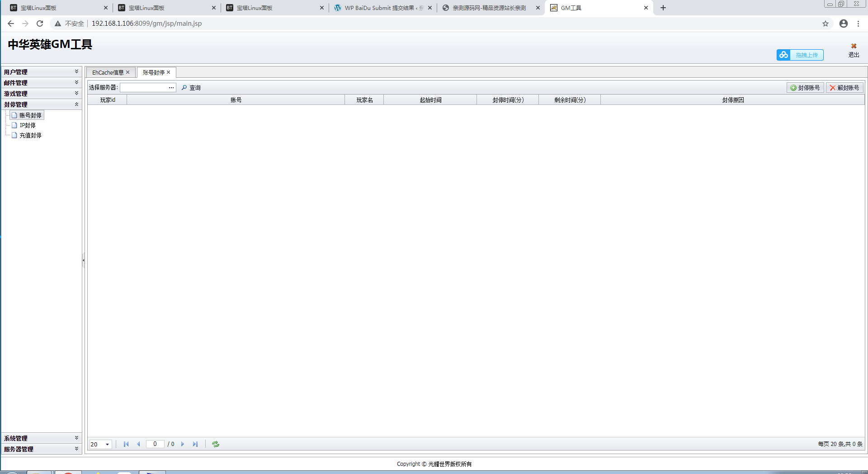
Task: Sort by the 起始时间 column header
Action: 430,100
